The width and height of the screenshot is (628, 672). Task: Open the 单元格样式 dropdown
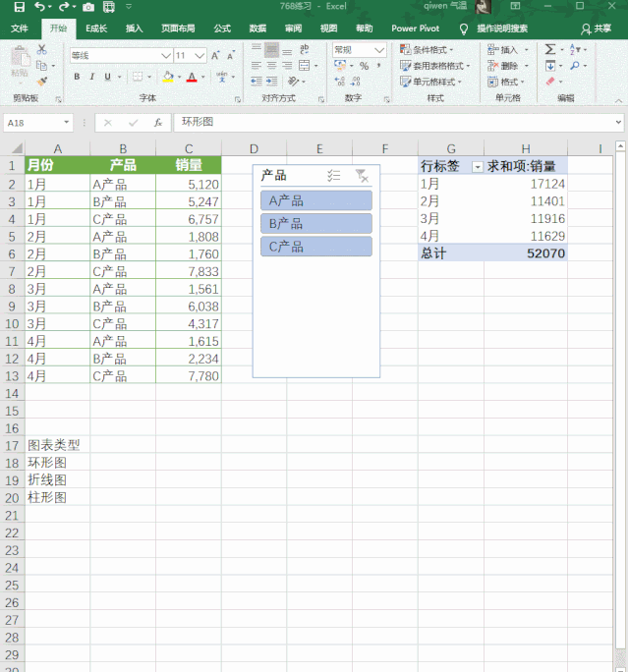pyautogui.click(x=430, y=82)
